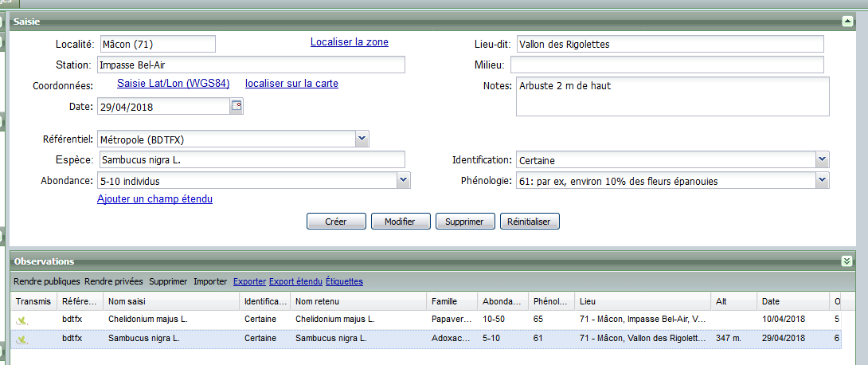Open the Abondance dropdown list
The width and height of the screenshot is (868, 365).
(x=403, y=181)
